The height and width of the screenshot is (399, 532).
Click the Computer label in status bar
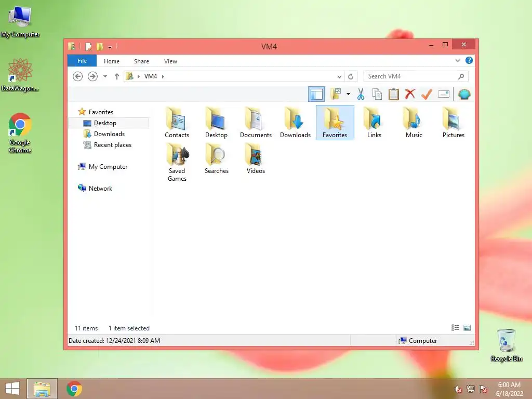pyautogui.click(x=423, y=341)
